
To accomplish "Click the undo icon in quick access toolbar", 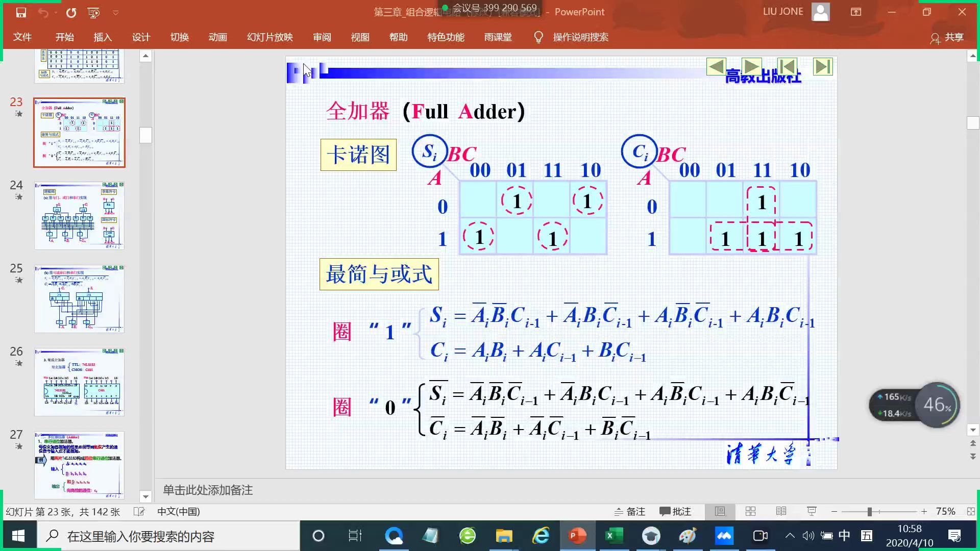I will pos(43,13).
